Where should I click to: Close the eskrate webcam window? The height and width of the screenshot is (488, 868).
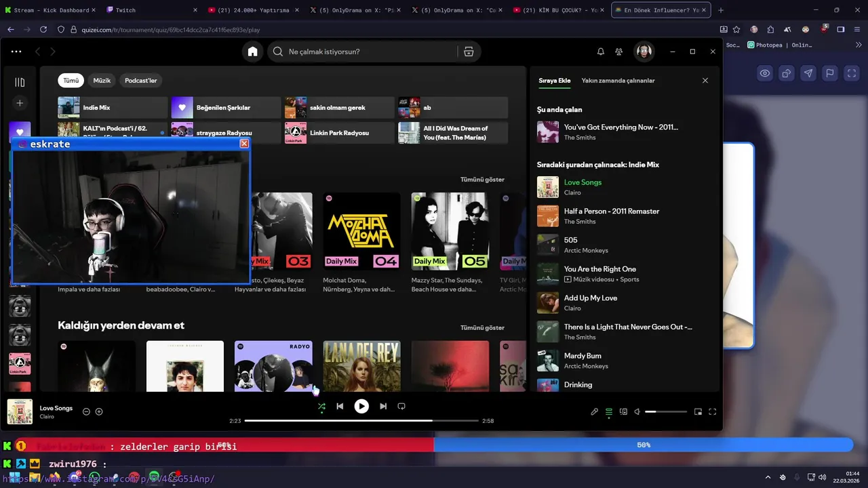coord(244,144)
